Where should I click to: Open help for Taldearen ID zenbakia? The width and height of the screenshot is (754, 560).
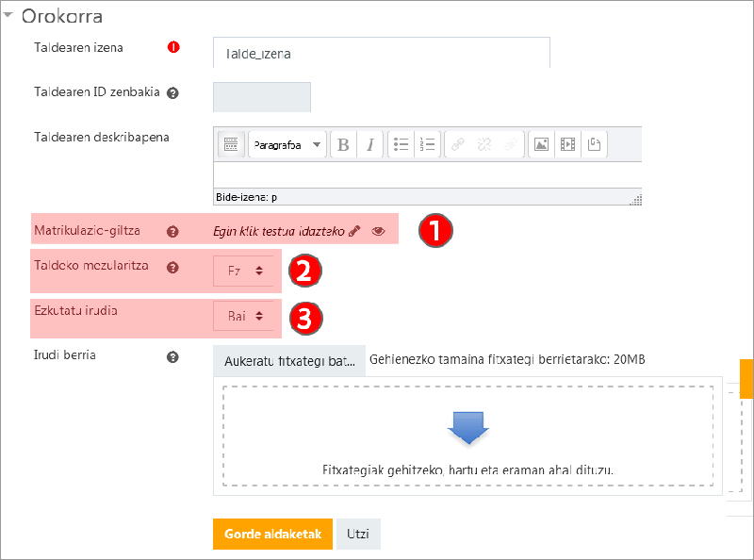pyautogui.click(x=172, y=93)
